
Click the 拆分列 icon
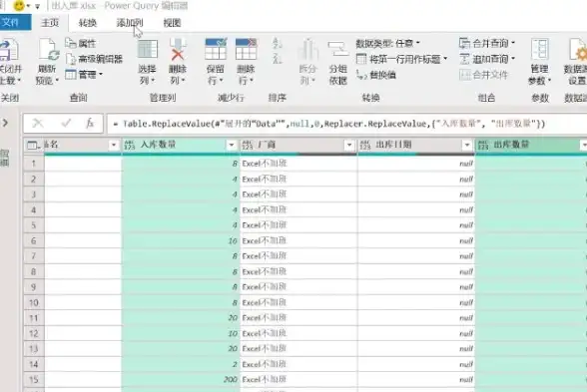(x=308, y=50)
